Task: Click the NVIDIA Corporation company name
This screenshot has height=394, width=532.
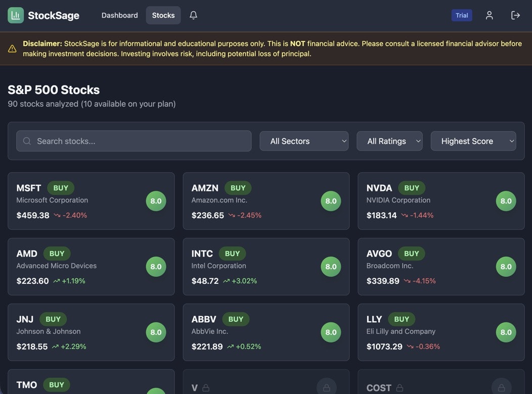Action: point(398,200)
